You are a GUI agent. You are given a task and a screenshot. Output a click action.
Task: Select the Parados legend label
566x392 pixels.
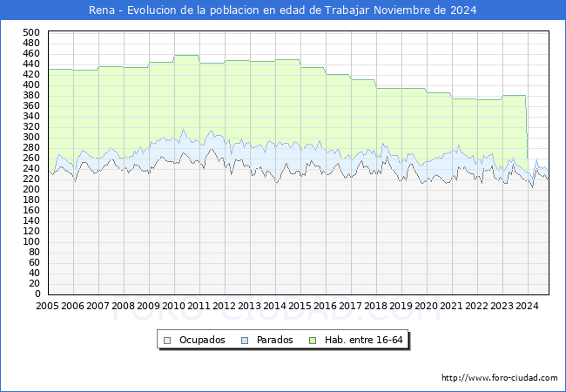tap(274, 340)
